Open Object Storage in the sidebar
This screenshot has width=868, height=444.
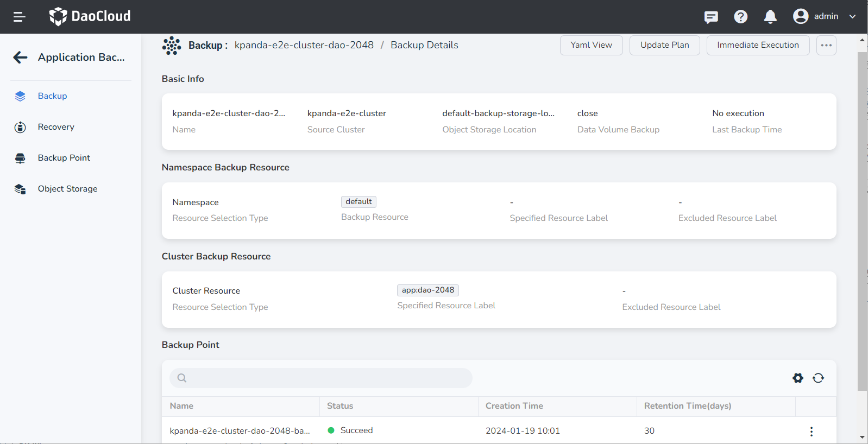[x=67, y=189]
